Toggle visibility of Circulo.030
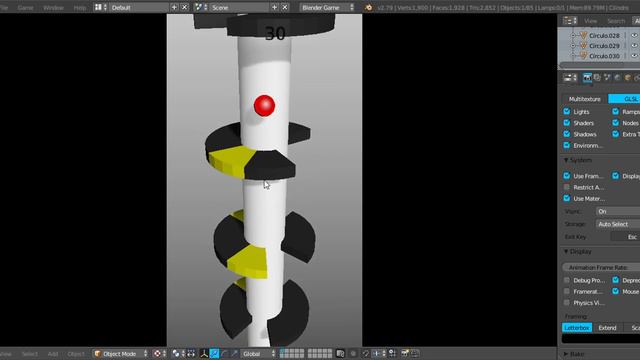 (x=634, y=56)
